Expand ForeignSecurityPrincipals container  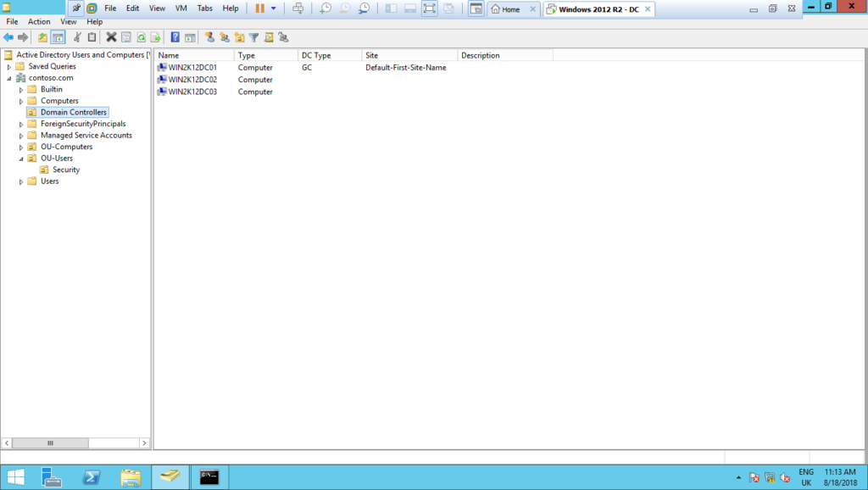[21, 124]
